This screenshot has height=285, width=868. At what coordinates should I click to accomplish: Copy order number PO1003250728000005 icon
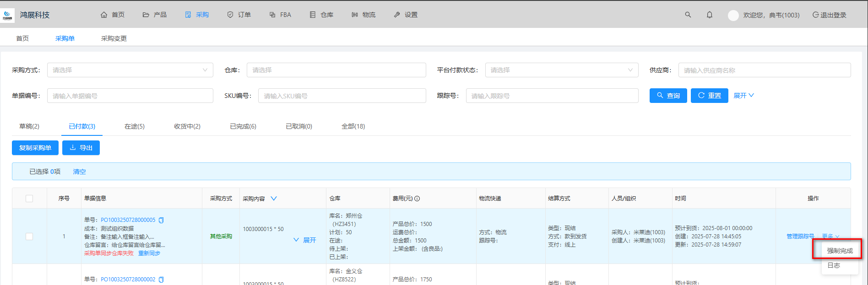[161, 220]
